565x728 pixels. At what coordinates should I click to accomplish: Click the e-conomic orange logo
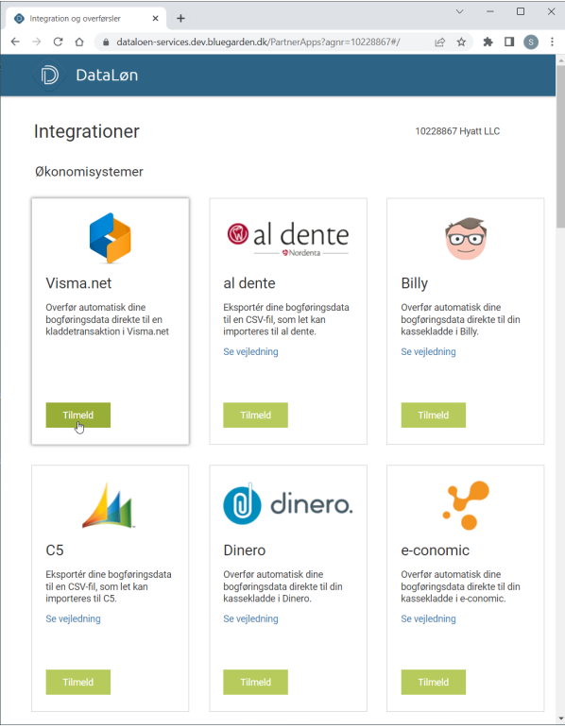point(466,505)
